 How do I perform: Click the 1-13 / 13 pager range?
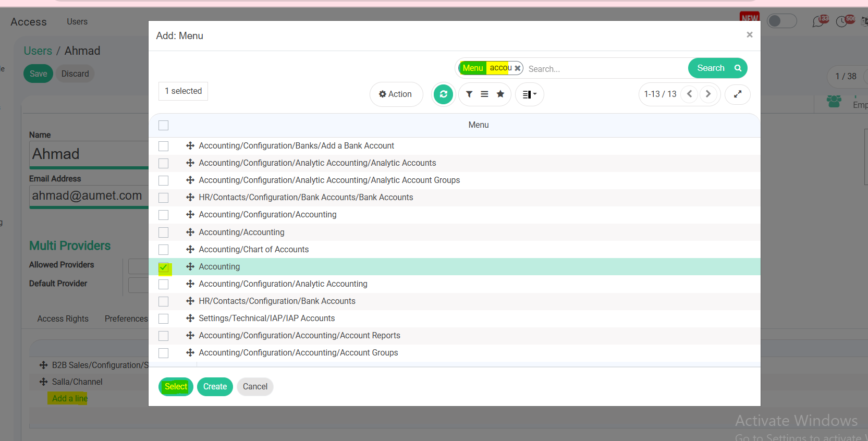coord(660,94)
